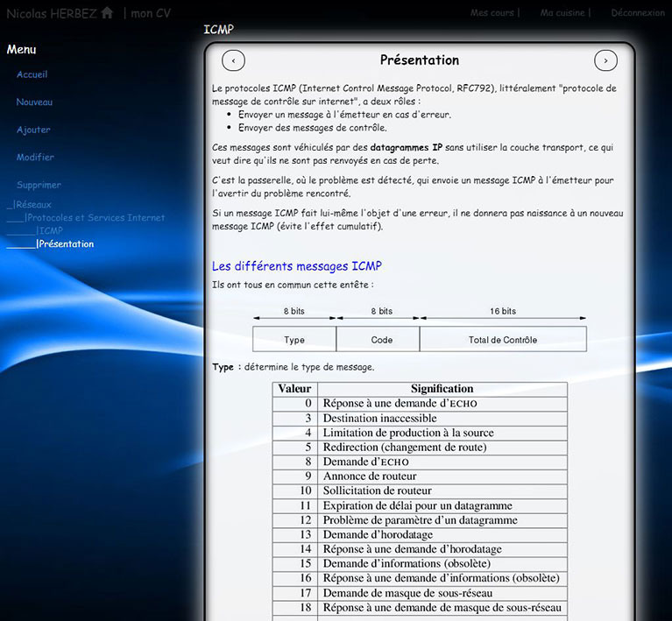Open the mon CV link
672x621 pixels.
pyautogui.click(x=151, y=13)
